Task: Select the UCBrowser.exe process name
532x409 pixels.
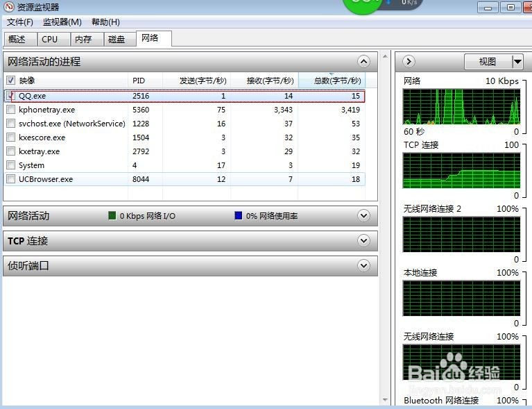Action: [x=46, y=179]
